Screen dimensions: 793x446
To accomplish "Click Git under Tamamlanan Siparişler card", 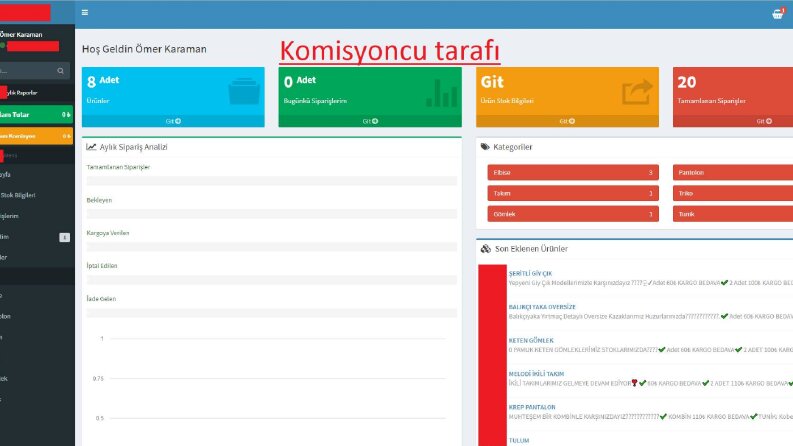I will [764, 121].
